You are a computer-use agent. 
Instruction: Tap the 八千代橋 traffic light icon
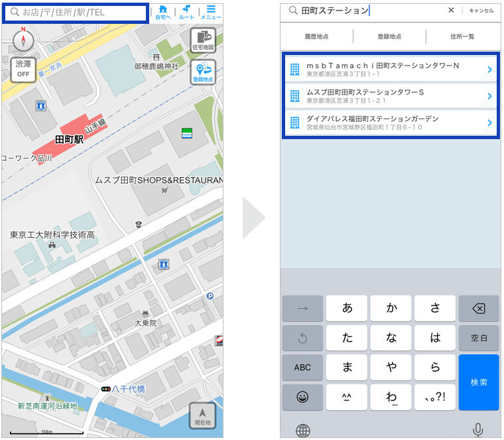pos(105,389)
